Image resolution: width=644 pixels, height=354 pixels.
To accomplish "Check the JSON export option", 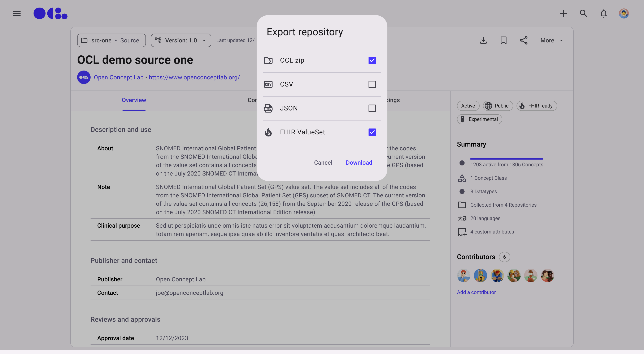I will pyautogui.click(x=372, y=108).
